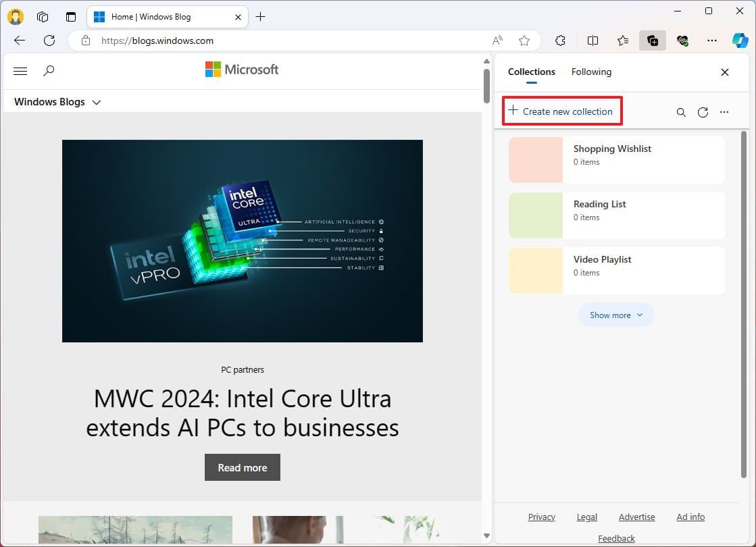The height and width of the screenshot is (547, 756).
Task: Expand the Windows Blogs dropdown
Action: click(96, 103)
